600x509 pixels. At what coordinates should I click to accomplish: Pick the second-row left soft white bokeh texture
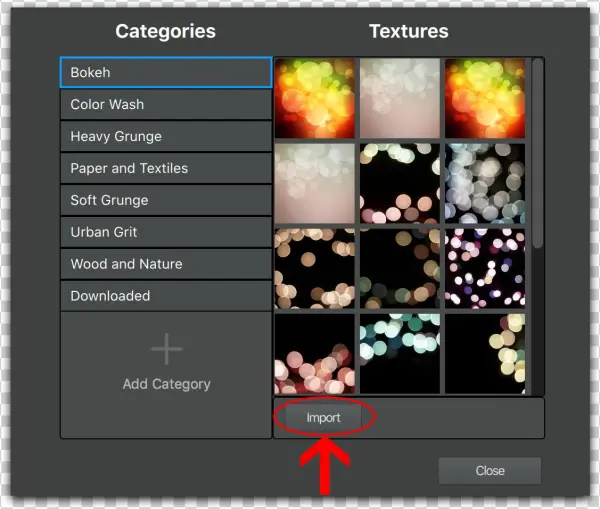[315, 183]
